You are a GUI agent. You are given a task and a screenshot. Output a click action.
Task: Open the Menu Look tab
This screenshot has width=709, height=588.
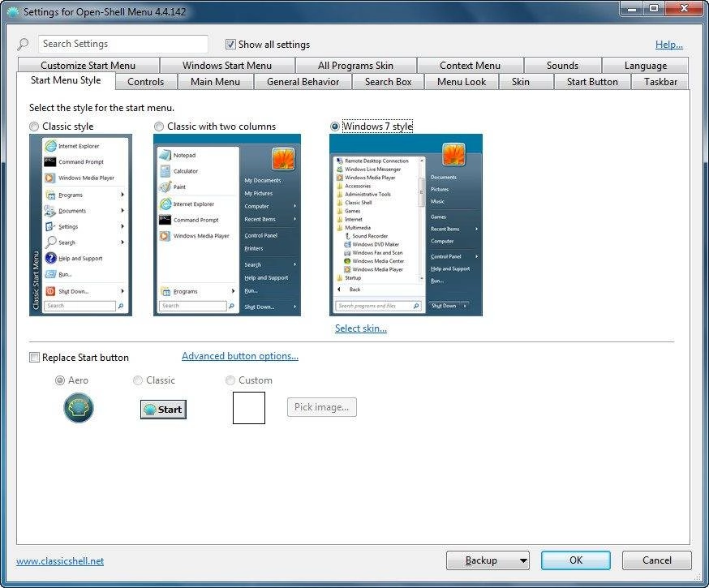point(462,82)
